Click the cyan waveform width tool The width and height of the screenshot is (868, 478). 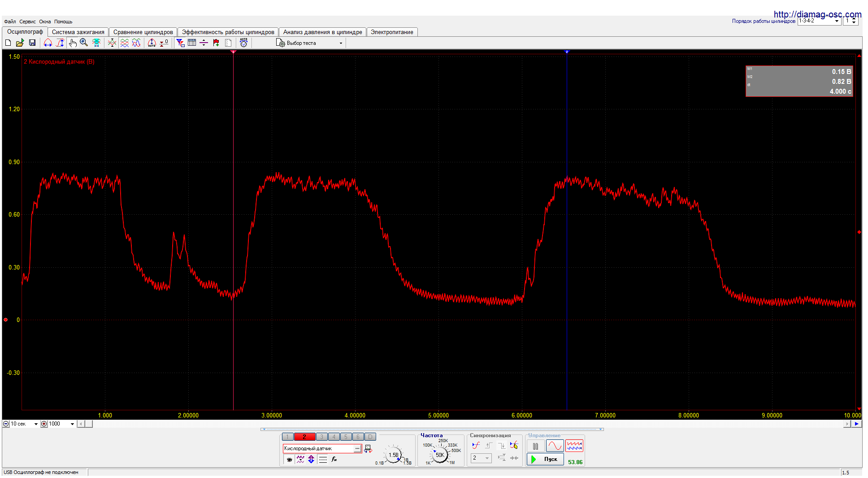tap(96, 43)
